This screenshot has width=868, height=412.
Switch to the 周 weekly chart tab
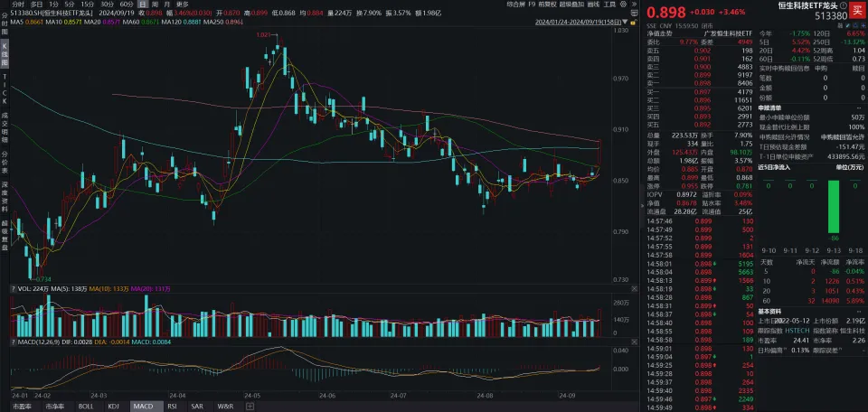(155, 5)
